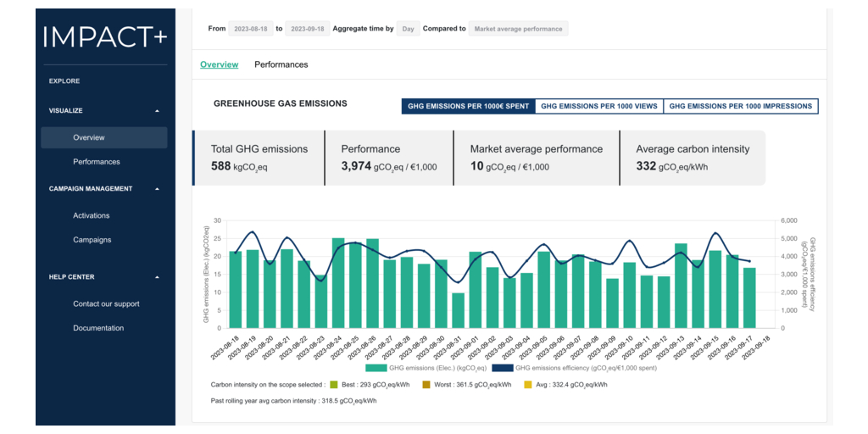Open the Campaigns page
This screenshot has height=434, width=868.
(x=92, y=240)
